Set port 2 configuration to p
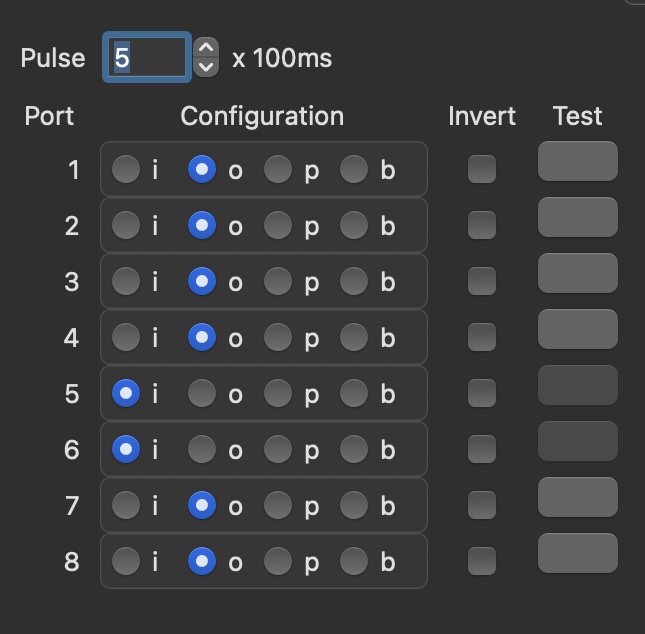This screenshot has width=645, height=634. coord(278,226)
